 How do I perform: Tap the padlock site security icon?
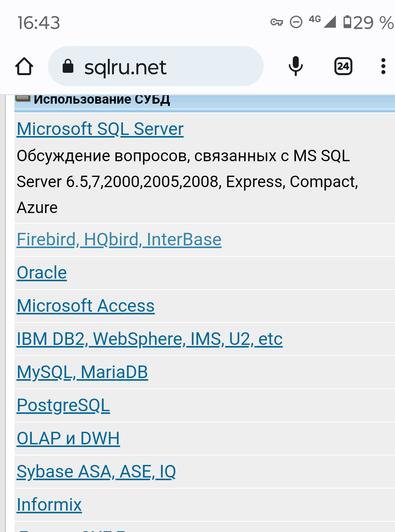pyautogui.click(x=68, y=66)
